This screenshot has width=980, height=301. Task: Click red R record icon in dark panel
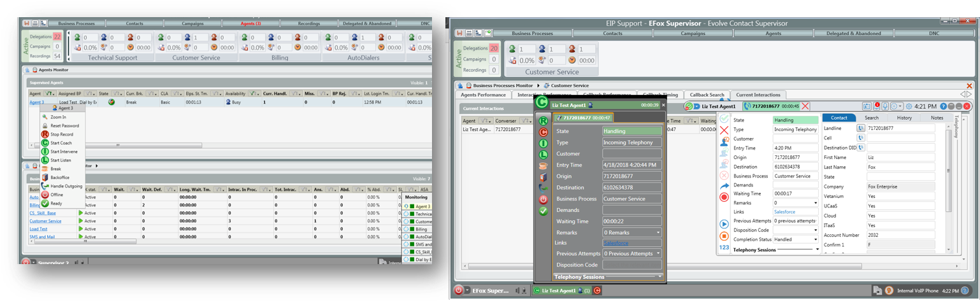[543, 120]
